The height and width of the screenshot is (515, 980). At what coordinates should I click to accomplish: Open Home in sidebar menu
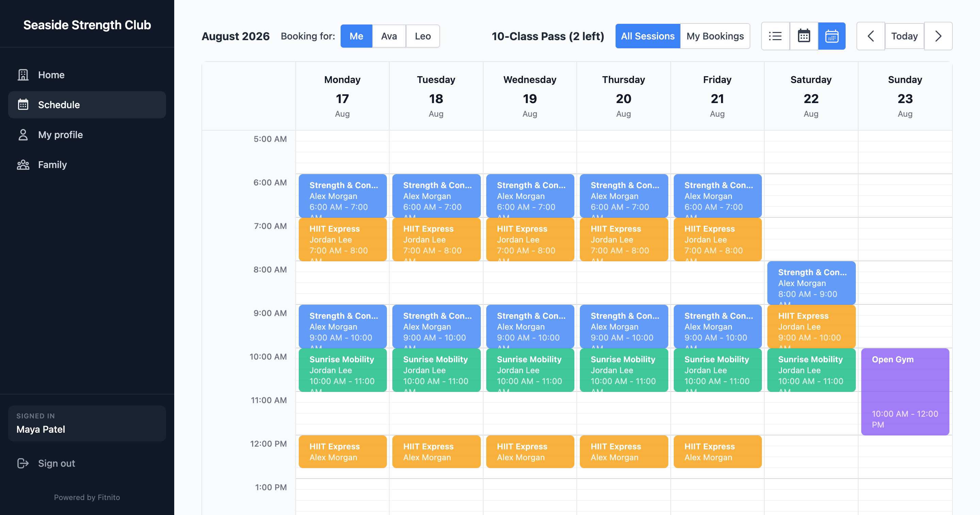[x=87, y=75]
